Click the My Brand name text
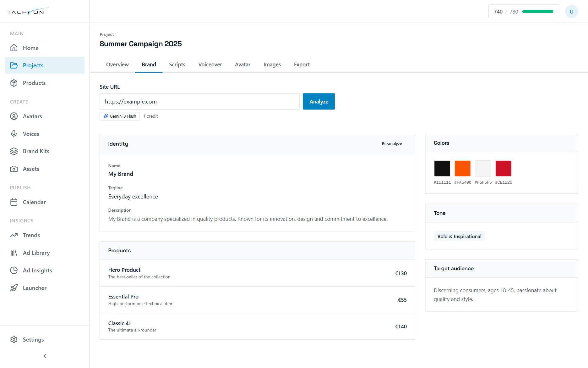 (x=121, y=174)
